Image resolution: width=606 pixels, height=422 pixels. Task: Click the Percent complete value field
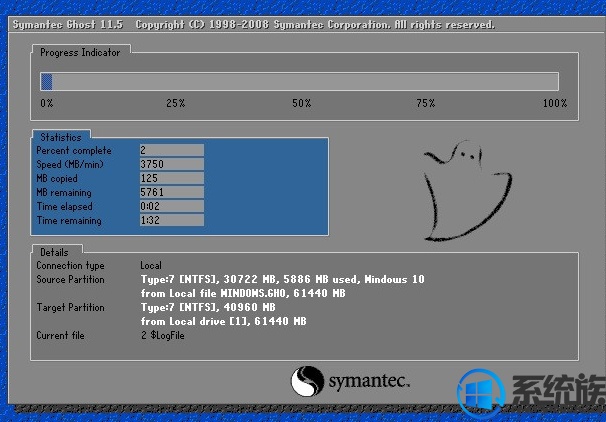tap(172, 150)
